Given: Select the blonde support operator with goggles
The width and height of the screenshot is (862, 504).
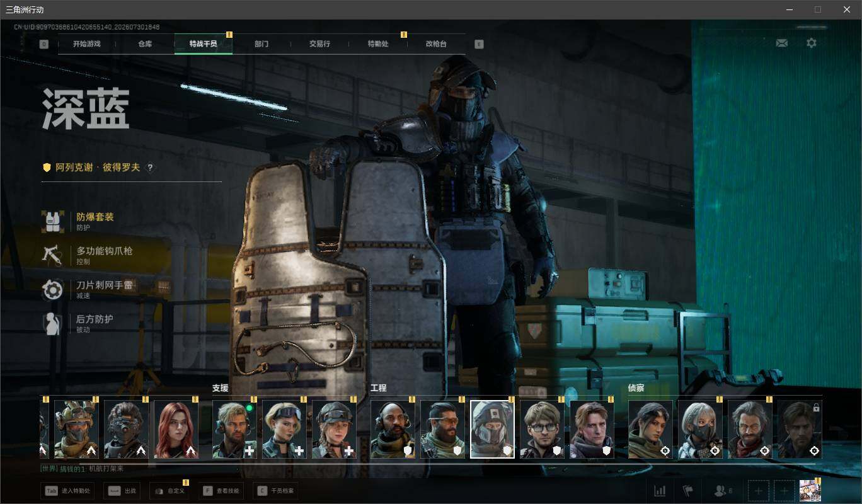Looking at the screenshot, I should (x=284, y=429).
